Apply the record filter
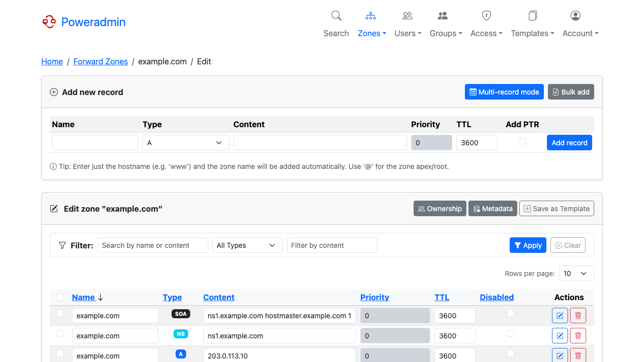Viewport: 644px width, 362px height. click(528, 245)
